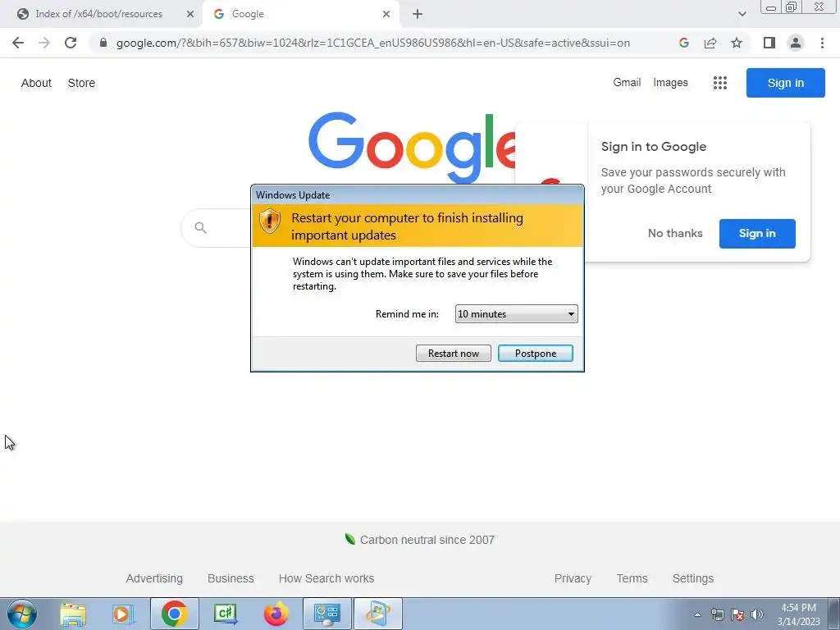Click Sign in inside the Google popup

[757, 234]
